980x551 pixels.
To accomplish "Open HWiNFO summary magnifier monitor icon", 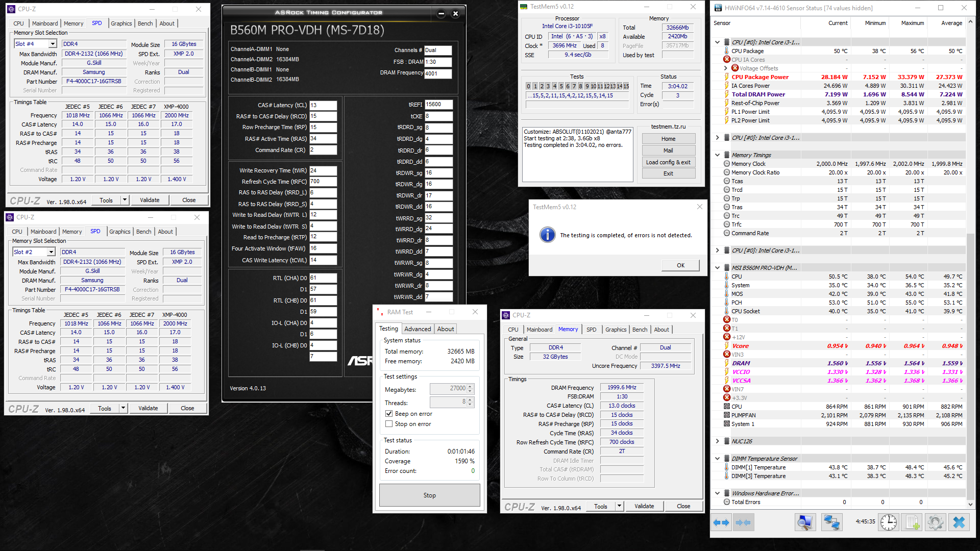I will (x=805, y=522).
